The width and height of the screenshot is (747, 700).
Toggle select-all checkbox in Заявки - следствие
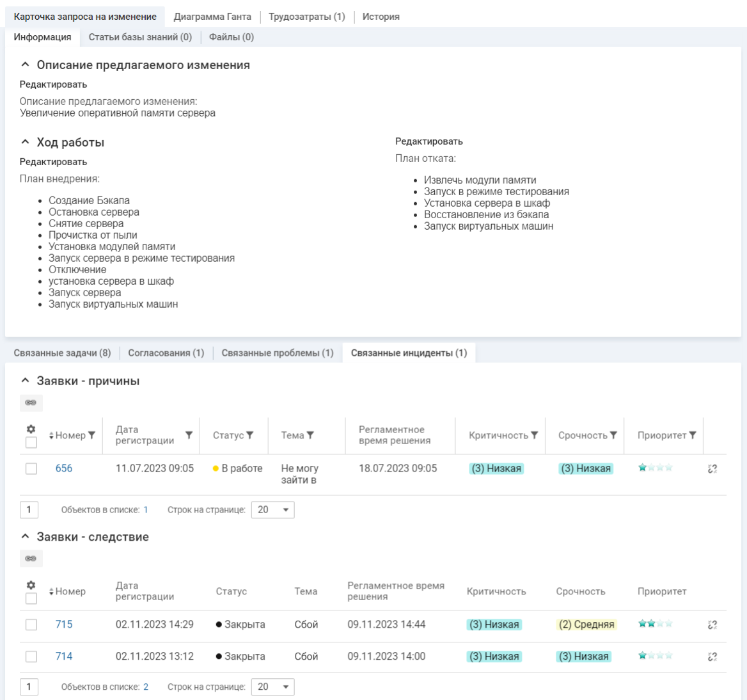click(x=31, y=598)
